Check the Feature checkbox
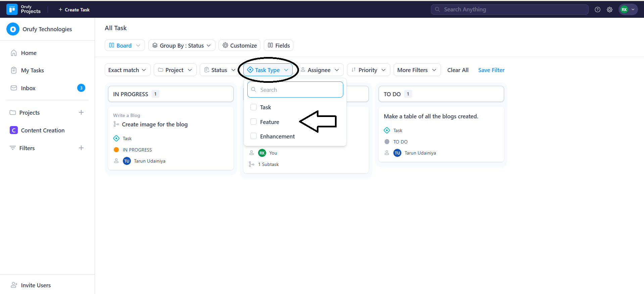 254,122
